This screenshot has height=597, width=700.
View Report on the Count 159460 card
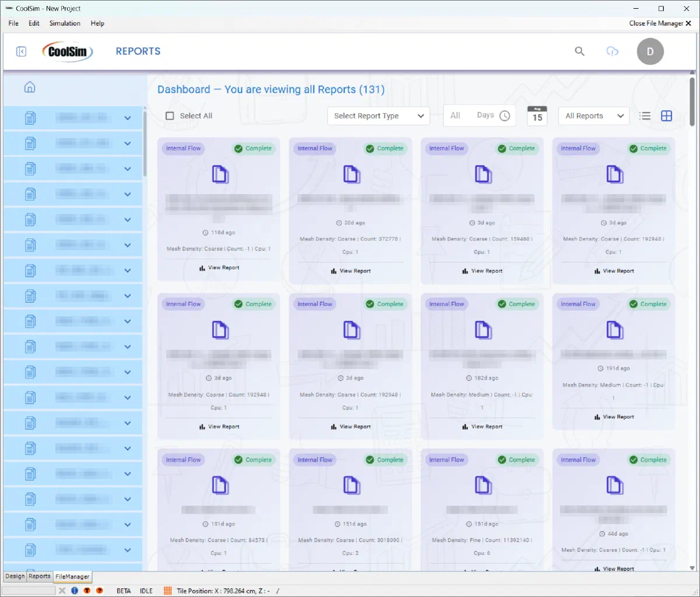pyautogui.click(x=482, y=271)
